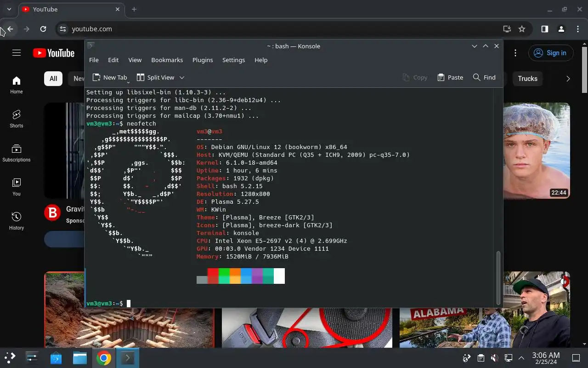This screenshot has height=368, width=588.
Task: Open network connections tray icon
Action: (509, 358)
